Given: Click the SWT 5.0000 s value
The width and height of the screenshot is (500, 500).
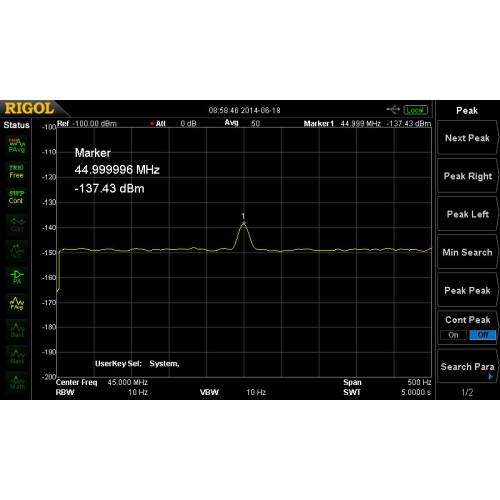Looking at the screenshot, I should [416, 392].
